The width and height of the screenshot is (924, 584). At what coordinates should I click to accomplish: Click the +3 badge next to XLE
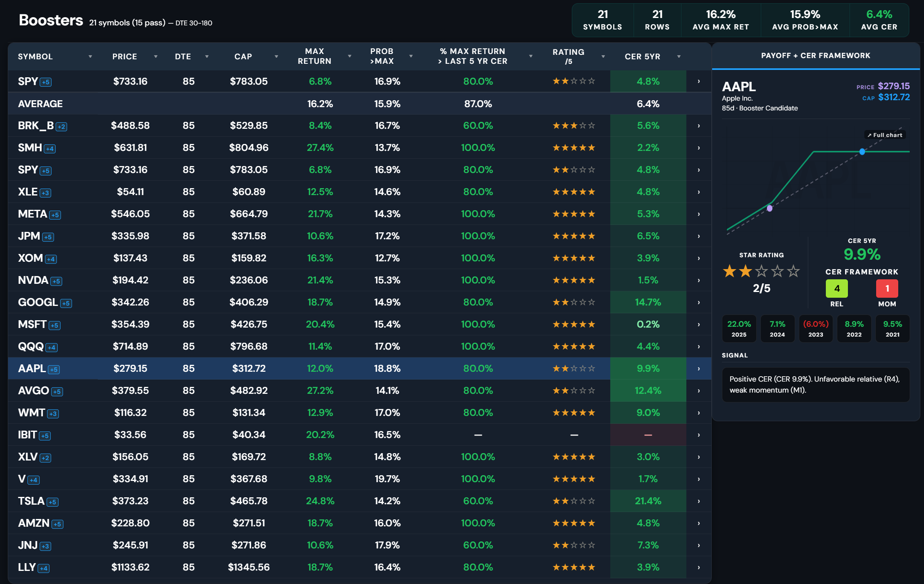coord(45,193)
